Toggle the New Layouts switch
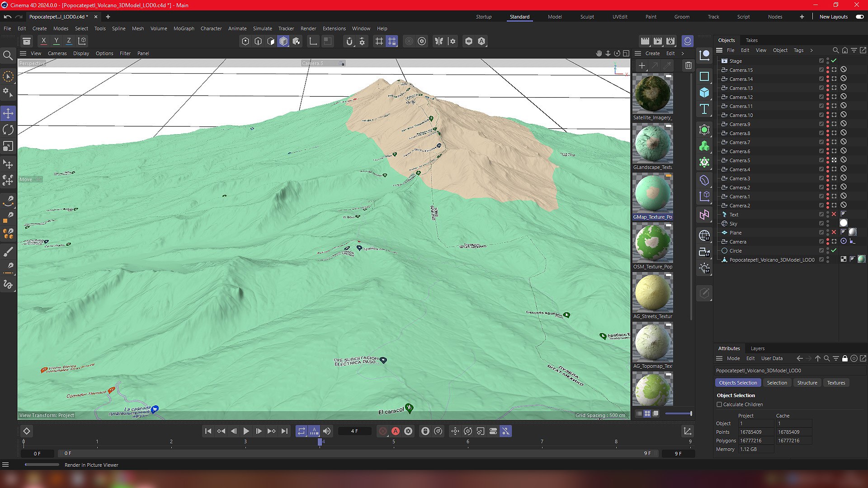 pos(859,17)
